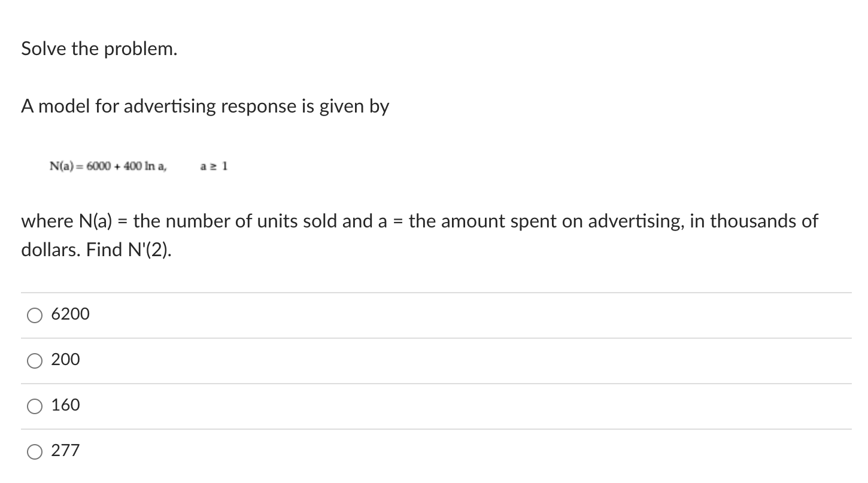
Task: Select the radio button for 277
Action: coord(34,451)
